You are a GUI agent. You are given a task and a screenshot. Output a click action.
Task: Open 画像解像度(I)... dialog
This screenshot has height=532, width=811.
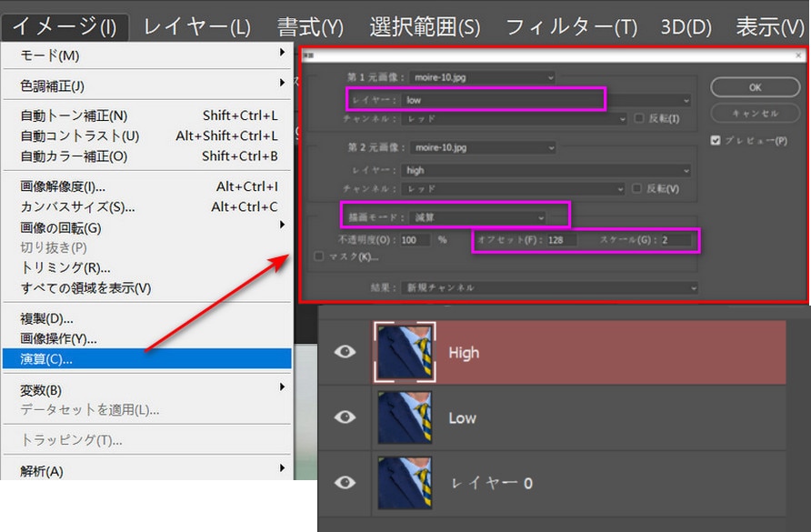(x=147, y=186)
